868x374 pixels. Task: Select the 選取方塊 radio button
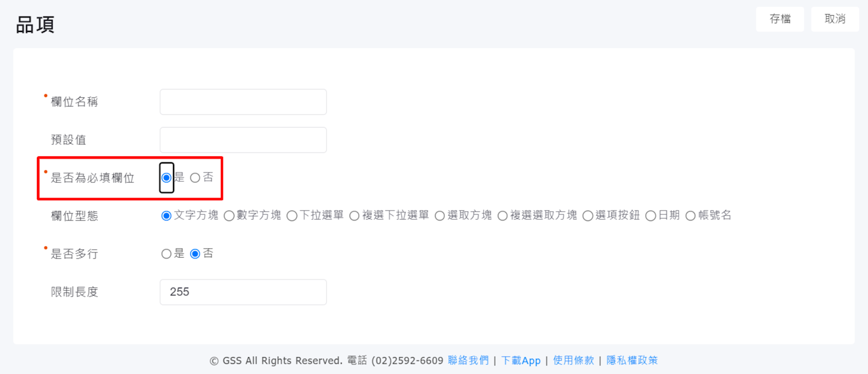pos(440,216)
